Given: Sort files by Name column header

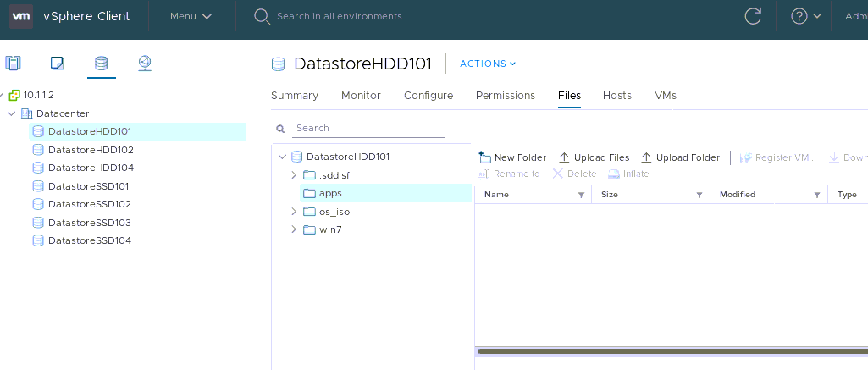Looking at the screenshot, I should pyautogui.click(x=496, y=195).
